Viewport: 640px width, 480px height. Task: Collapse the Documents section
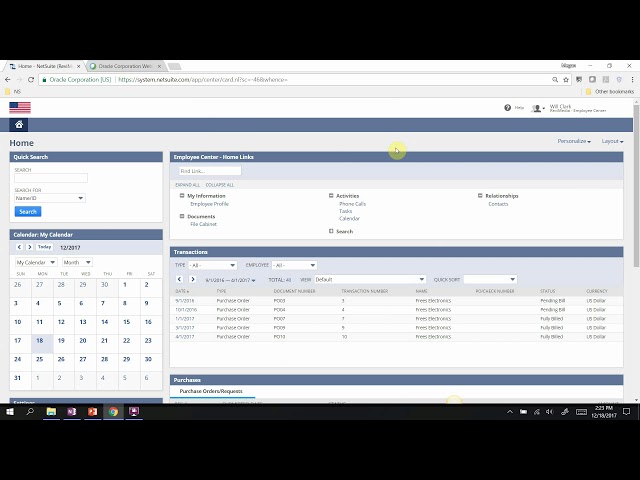(x=182, y=216)
